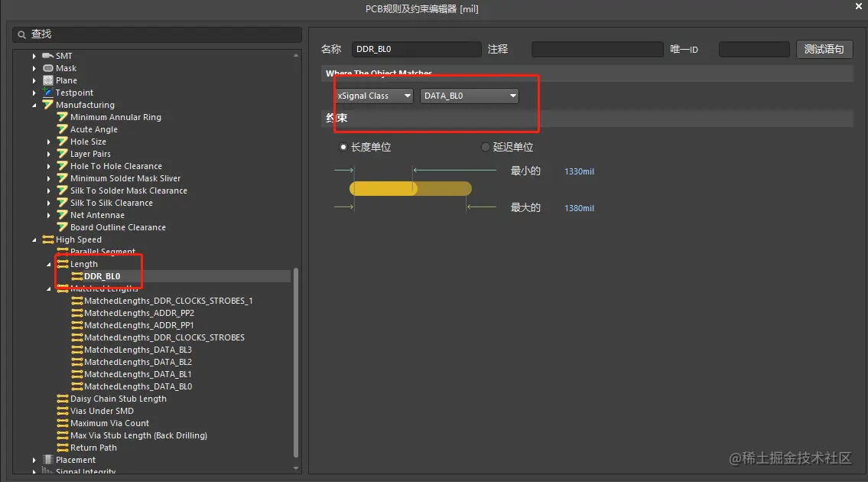The width and height of the screenshot is (868, 482).
Task: Expand the Plane tree node
Action: 34,80
